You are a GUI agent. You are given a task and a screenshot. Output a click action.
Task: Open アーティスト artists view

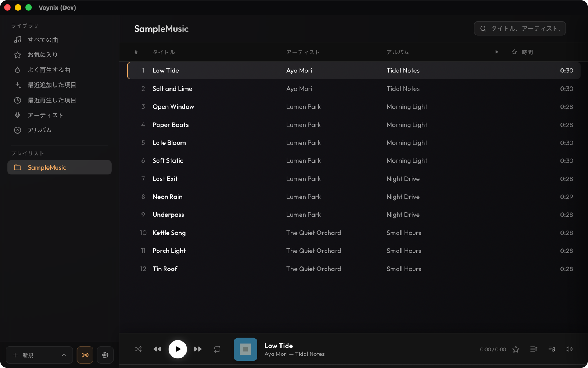(60, 115)
